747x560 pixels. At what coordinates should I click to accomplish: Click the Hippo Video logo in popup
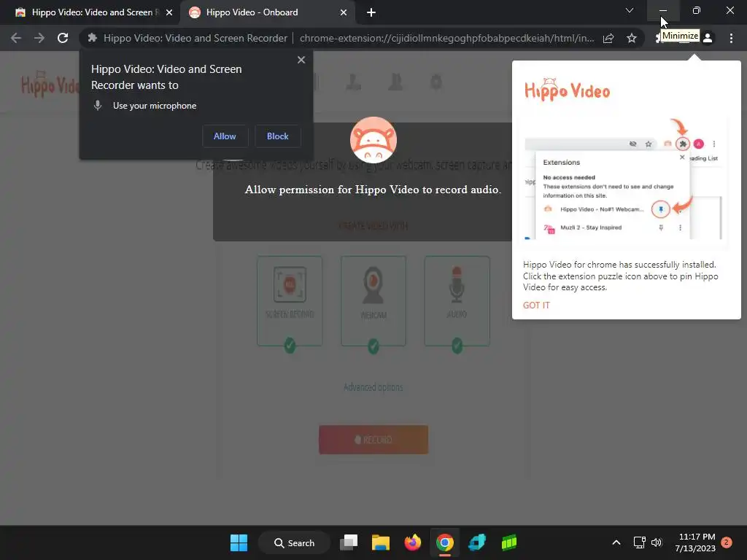coord(567,90)
